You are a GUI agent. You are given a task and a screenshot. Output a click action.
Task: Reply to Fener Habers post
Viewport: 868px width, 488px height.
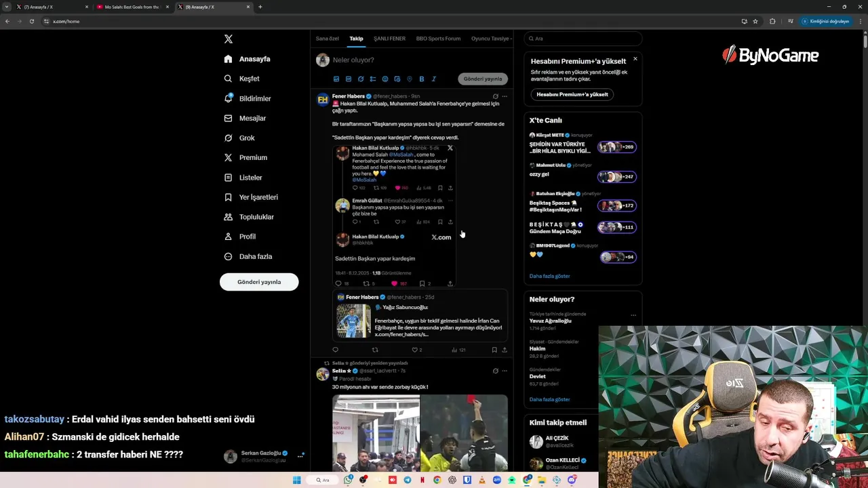335,350
